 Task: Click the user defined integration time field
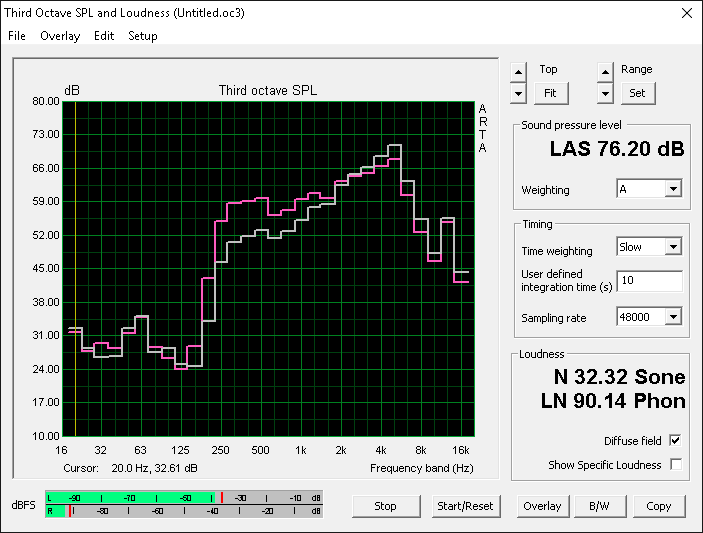coord(649,281)
